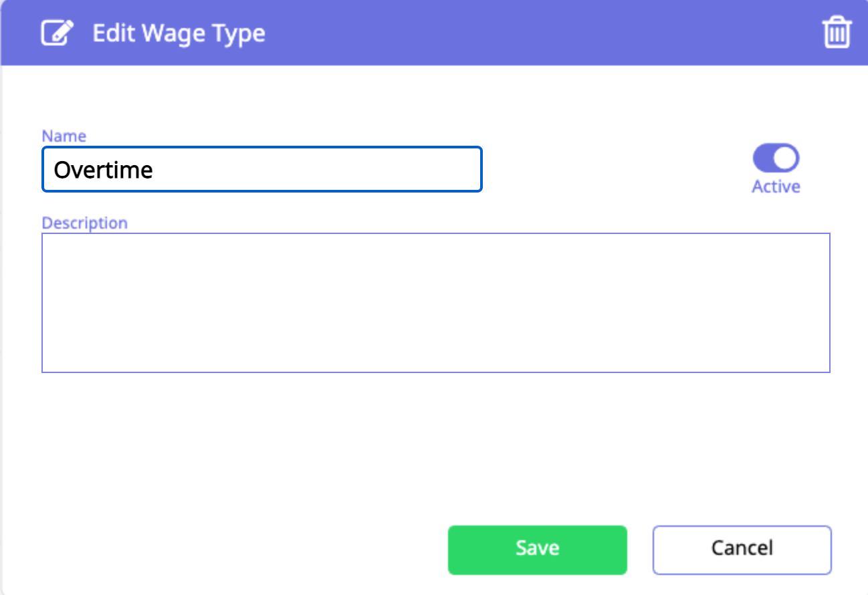Screen dimensions: 868x595
Task: Click inside the Description text area
Action: [x=435, y=302]
